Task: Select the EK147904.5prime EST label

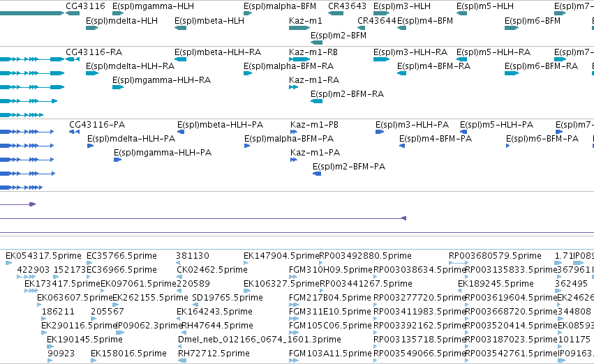Action: coord(281,256)
